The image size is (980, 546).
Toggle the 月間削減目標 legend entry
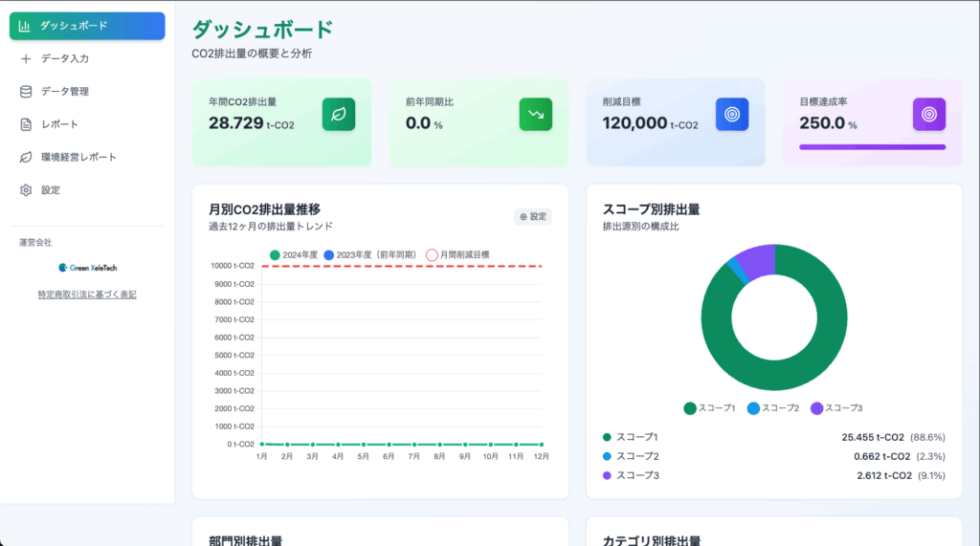(x=457, y=255)
